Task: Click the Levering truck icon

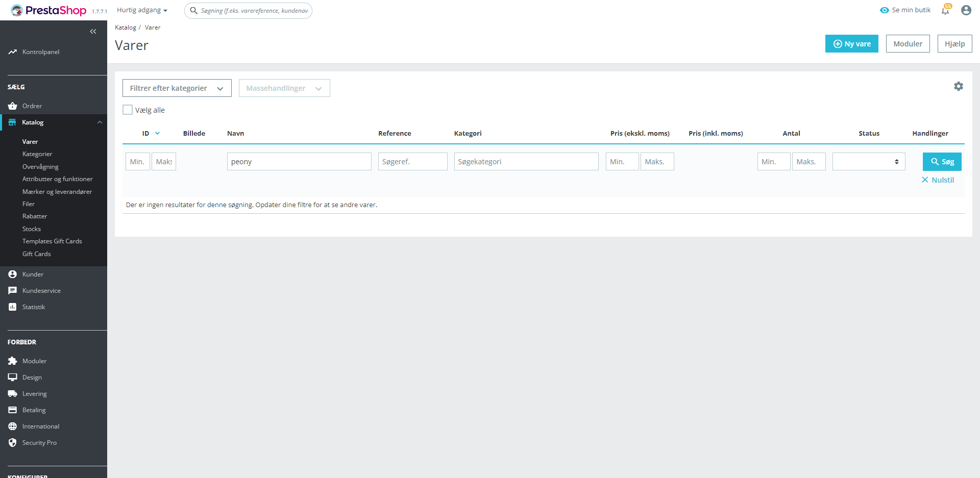Action: [x=12, y=394]
